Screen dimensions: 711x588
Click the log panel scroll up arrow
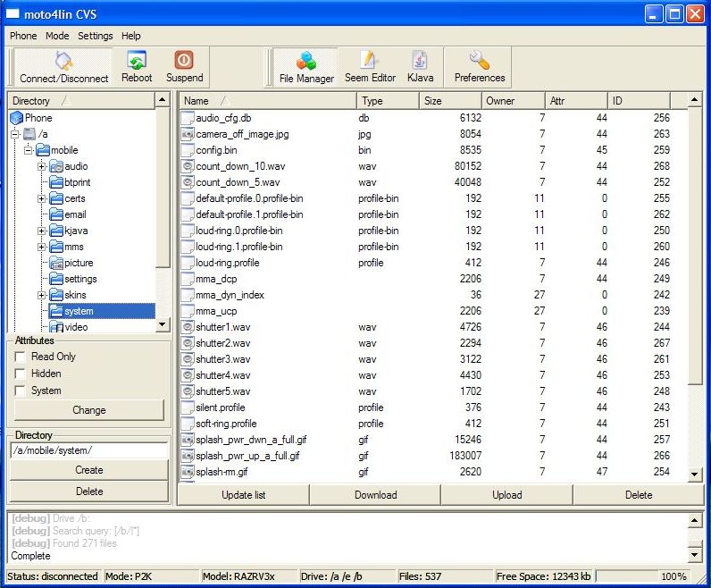click(694, 520)
